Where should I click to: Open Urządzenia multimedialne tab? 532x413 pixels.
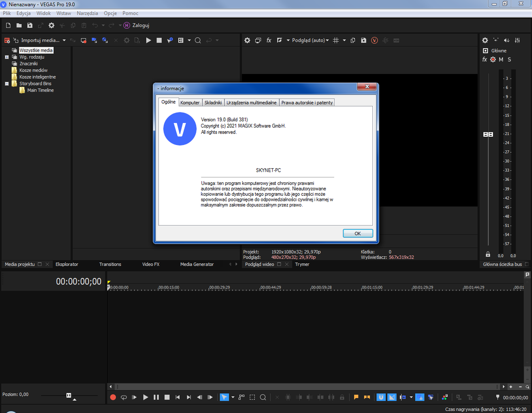coord(252,102)
